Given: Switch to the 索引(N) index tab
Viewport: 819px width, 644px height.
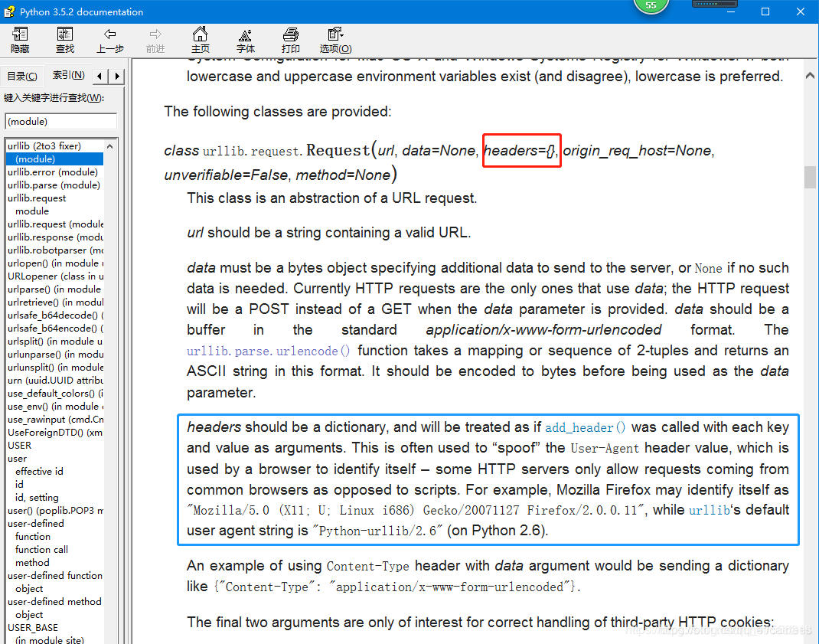Looking at the screenshot, I should [x=68, y=75].
